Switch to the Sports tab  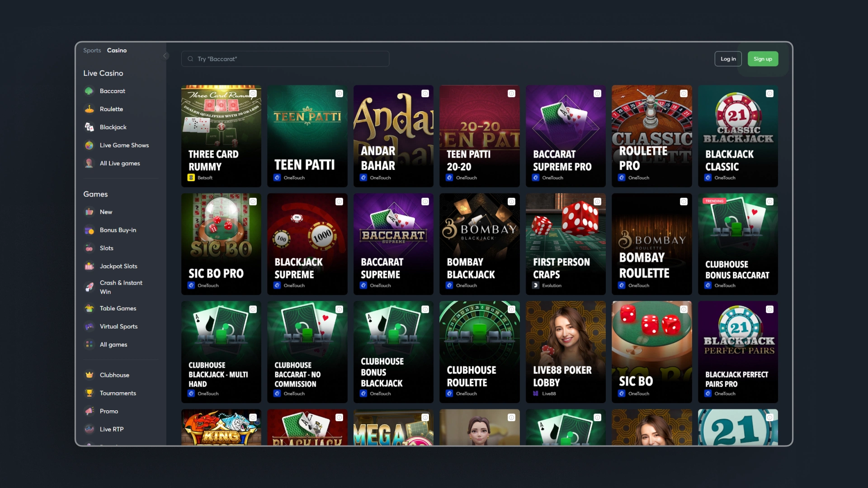tap(92, 50)
